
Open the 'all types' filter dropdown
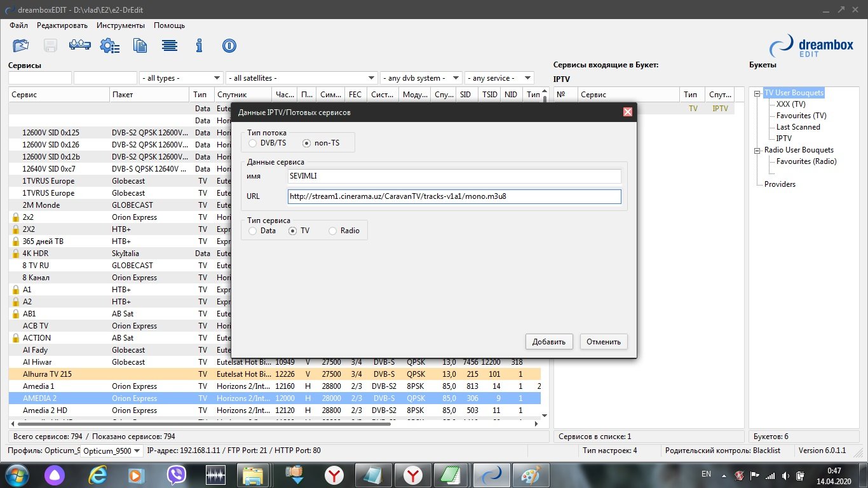point(181,78)
